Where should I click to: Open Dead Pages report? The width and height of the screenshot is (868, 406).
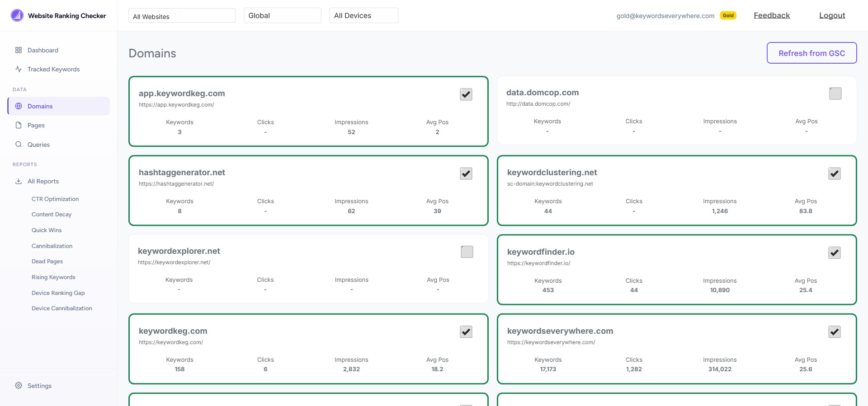[x=47, y=261]
